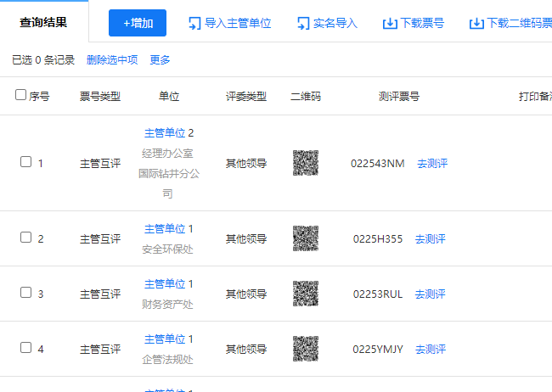Click 财务资产处 unit text
This screenshot has height=392, width=552.
click(167, 305)
